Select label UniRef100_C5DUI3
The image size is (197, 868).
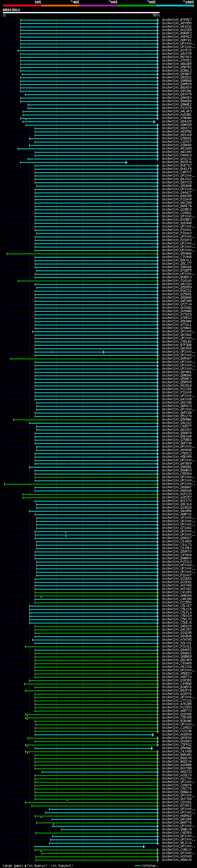coord(177,454)
